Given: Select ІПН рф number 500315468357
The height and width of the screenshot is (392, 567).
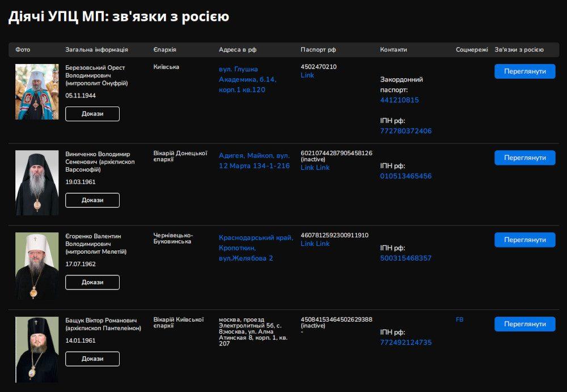Looking at the screenshot, I should coord(405,258).
